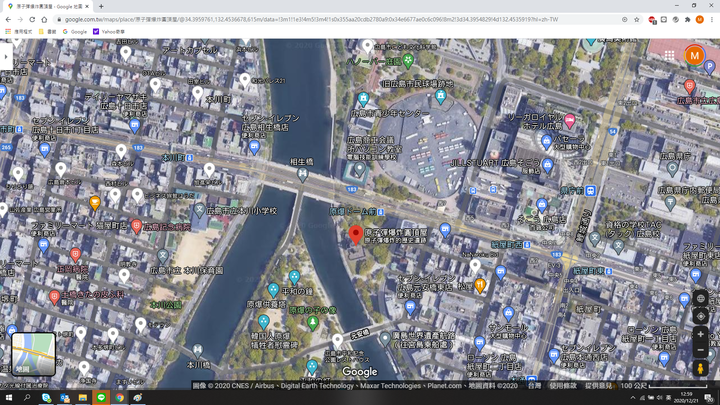Open a new browser tab
720x405 pixels.
point(101,6)
